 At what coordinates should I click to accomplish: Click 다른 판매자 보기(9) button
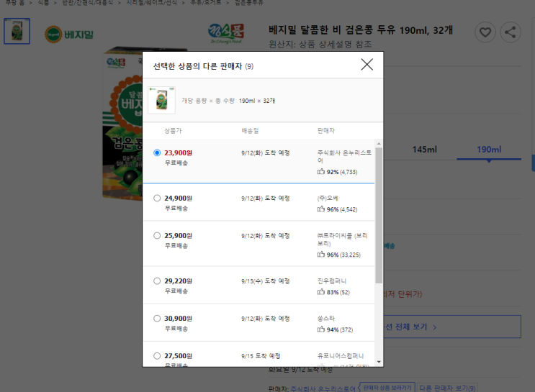pos(447,388)
